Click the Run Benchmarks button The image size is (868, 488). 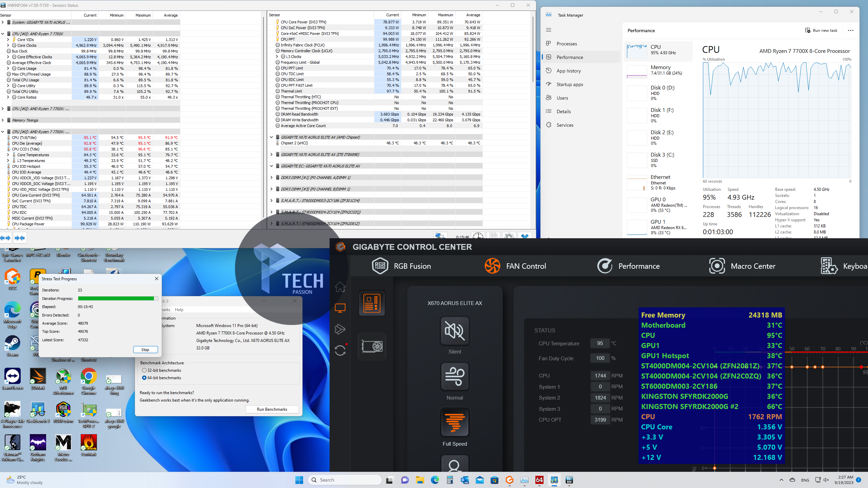272,409
